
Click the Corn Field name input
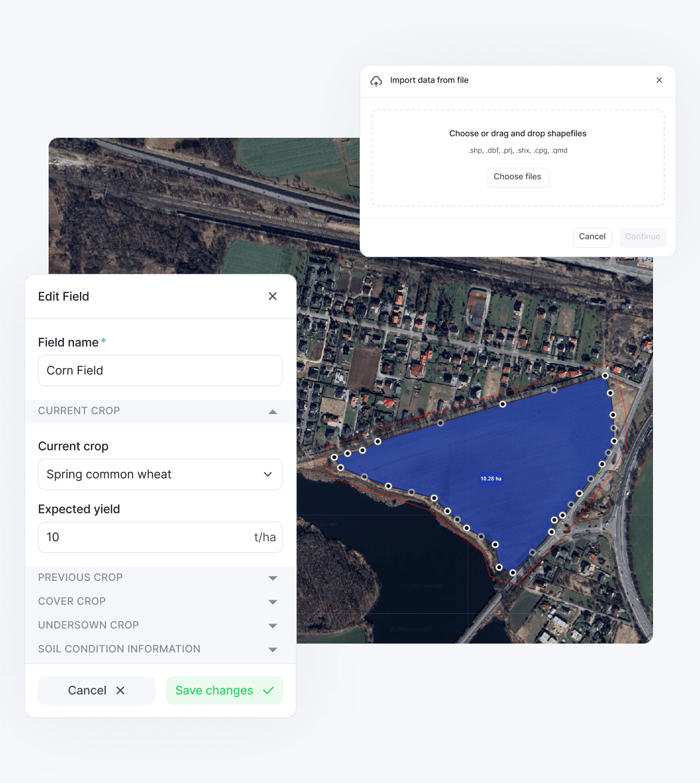[x=160, y=370]
